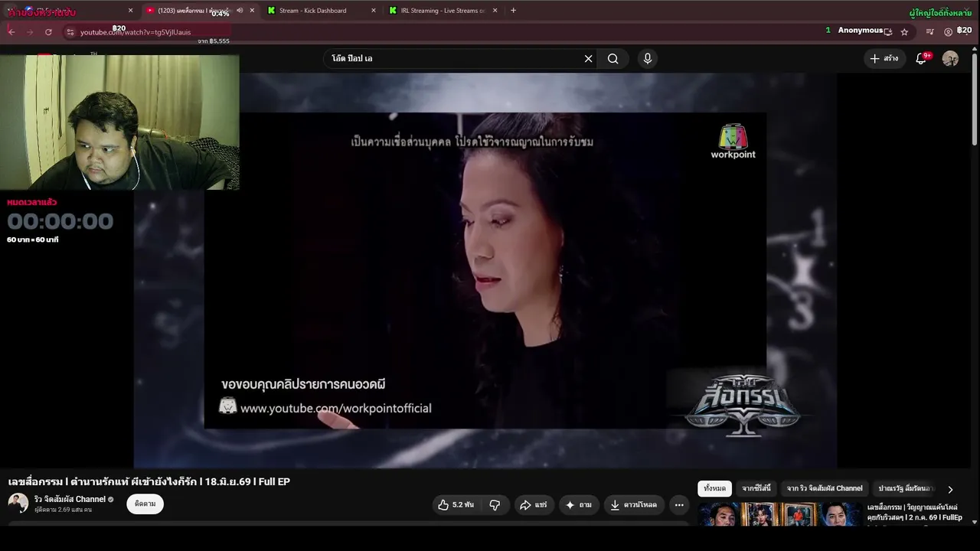The height and width of the screenshot is (551, 980).
Task: Open a new browser tab
Action: tap(513, 11)
